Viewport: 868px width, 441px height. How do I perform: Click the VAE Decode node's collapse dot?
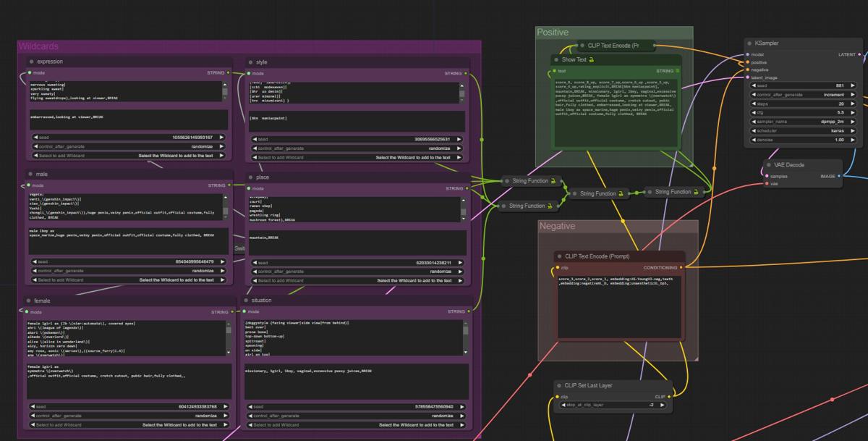coord(770,165)
